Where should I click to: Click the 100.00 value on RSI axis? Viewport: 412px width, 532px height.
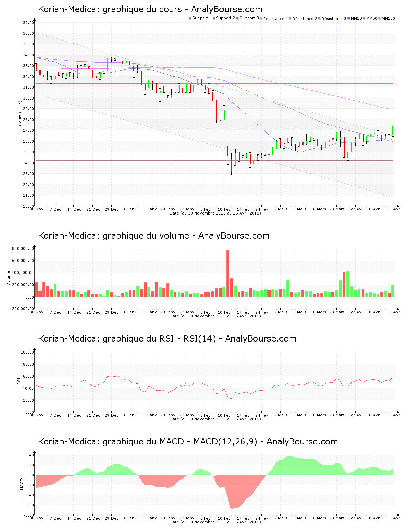point(27,352)
